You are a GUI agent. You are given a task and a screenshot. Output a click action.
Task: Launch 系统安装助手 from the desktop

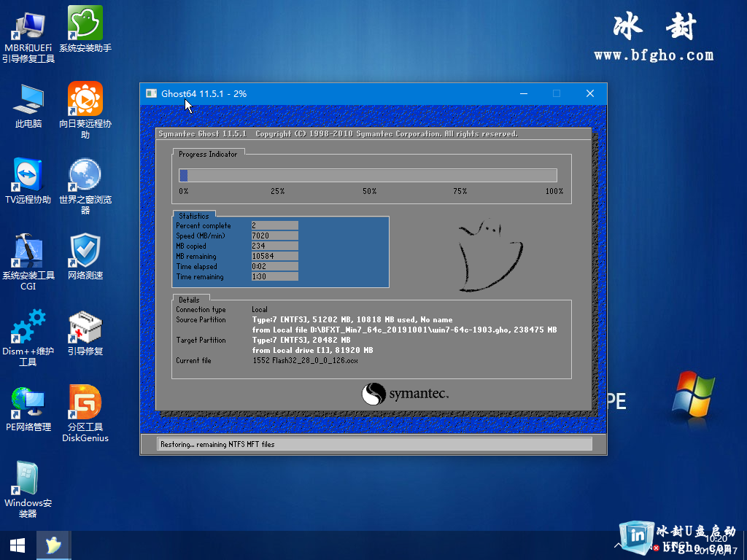click(85, 29)
